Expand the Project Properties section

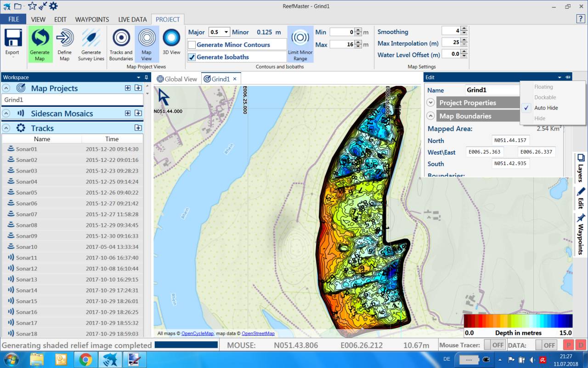(x=431, y=103)
